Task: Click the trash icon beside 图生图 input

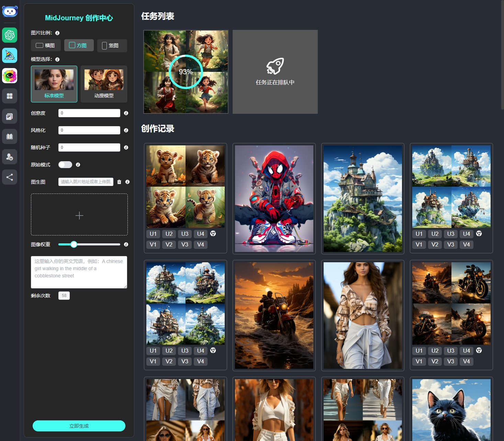Action: (x=119, y=182)
